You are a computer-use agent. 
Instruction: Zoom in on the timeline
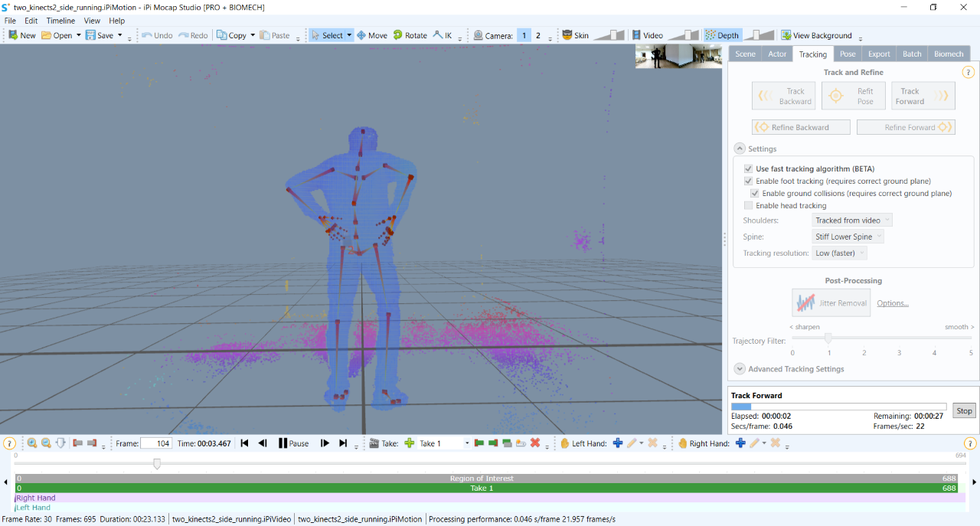tap(32, 443)
